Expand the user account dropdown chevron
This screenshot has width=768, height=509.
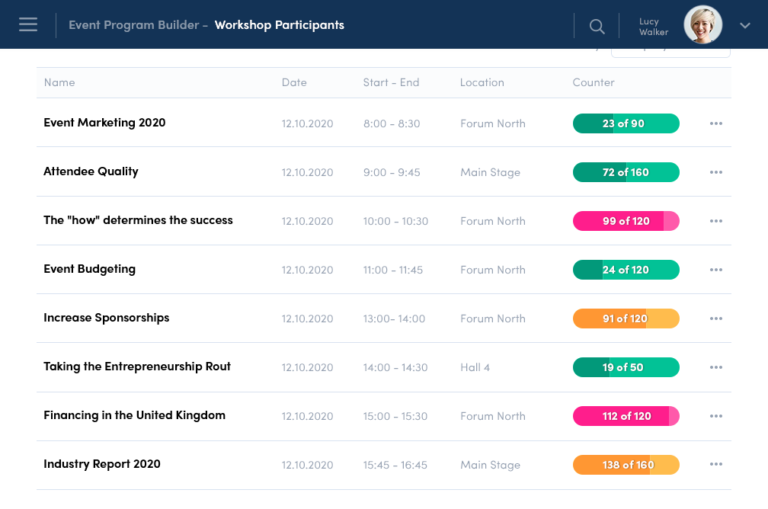coord(745,26)
